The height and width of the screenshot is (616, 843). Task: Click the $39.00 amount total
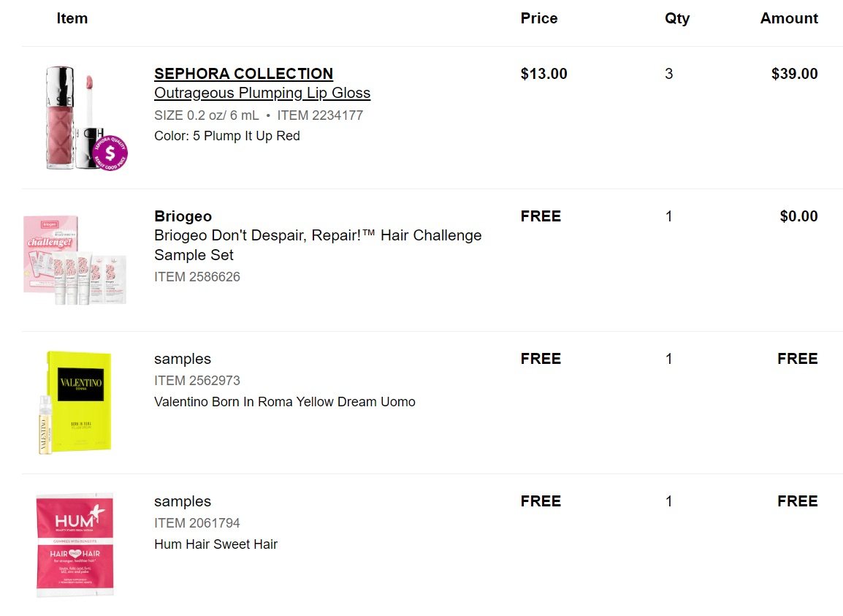[795, 74]
